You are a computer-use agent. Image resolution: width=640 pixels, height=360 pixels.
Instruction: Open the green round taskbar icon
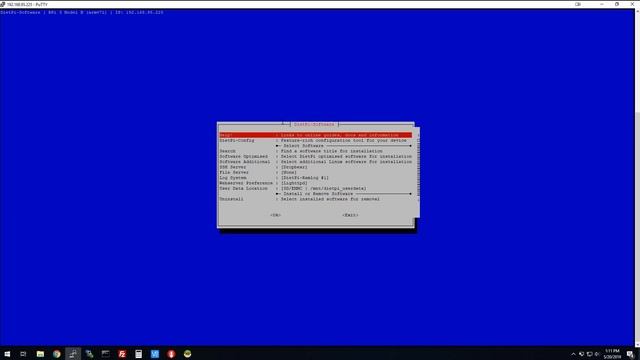tap(187, 354)
